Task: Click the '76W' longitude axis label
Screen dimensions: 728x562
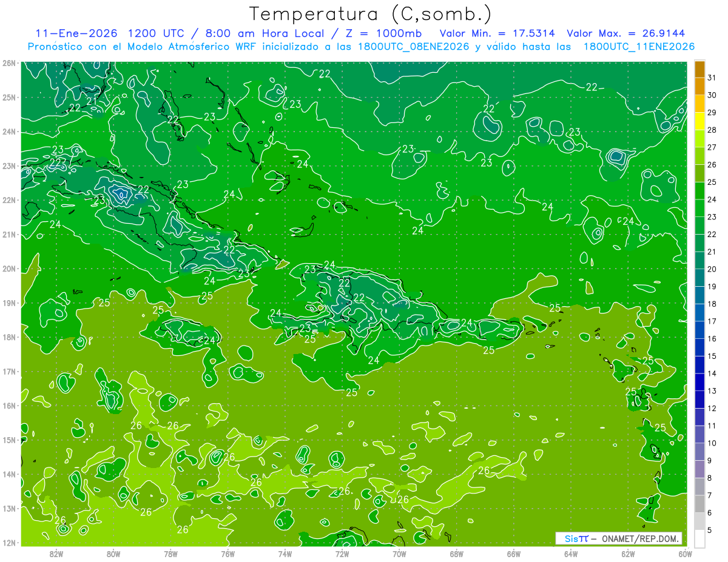Action: pyautogui.click(x=227, y=554)
